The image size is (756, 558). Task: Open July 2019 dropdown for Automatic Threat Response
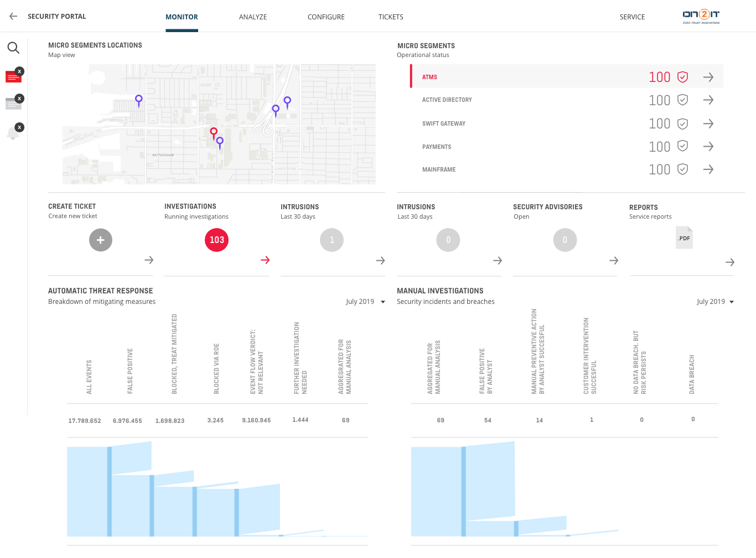tap(365, 302)
